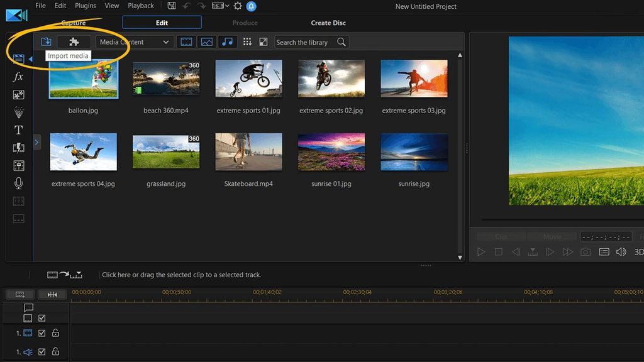Expand the hidden sidebar panel arrow

[x=36, y=142]
